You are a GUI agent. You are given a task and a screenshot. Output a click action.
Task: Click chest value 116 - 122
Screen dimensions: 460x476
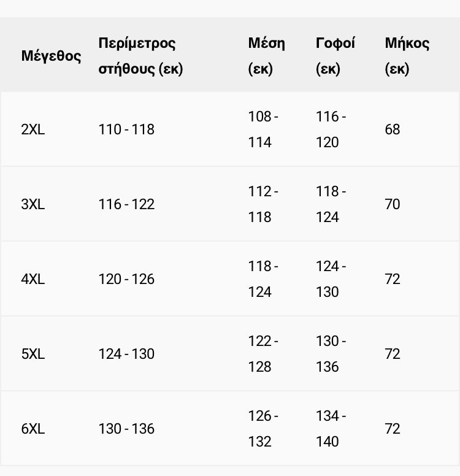click(x=126, y=204)
